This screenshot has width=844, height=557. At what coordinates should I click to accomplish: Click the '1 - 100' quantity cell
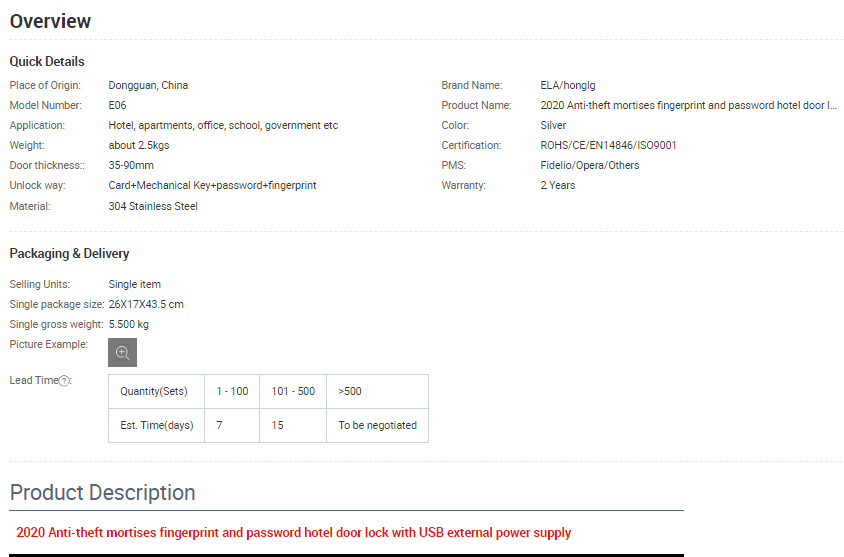click(x=232, y=391)
